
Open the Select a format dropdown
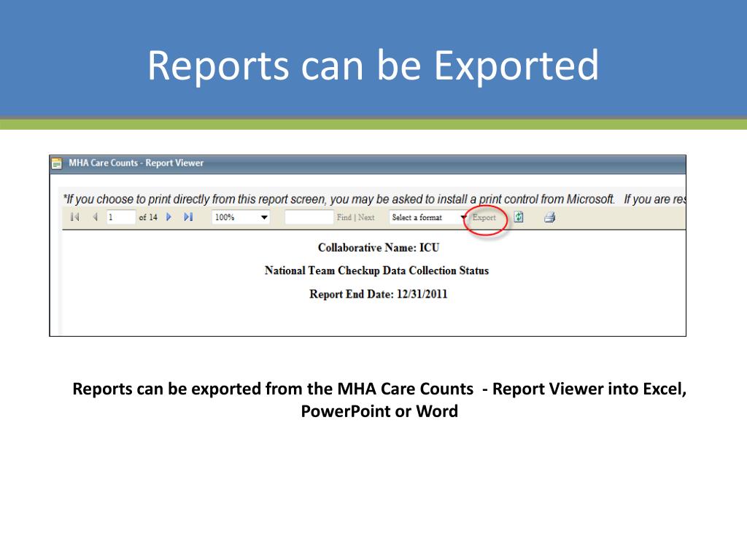(x=428, y=217)
